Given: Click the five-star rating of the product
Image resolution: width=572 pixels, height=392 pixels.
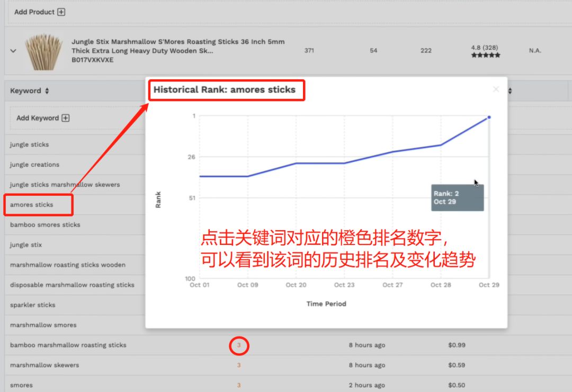Looking at the screenshot, I should click(x=485, y=55).
